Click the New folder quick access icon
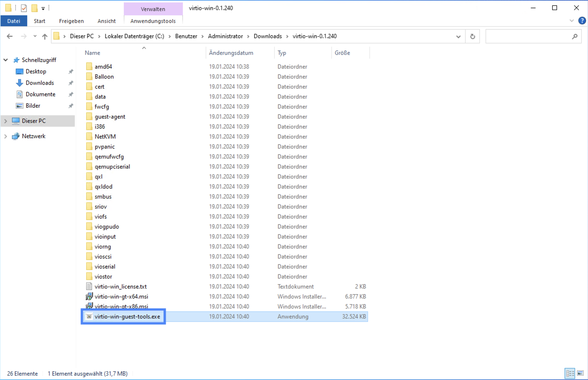The height and width of the screenshot is (380, 588). [34, 8]
